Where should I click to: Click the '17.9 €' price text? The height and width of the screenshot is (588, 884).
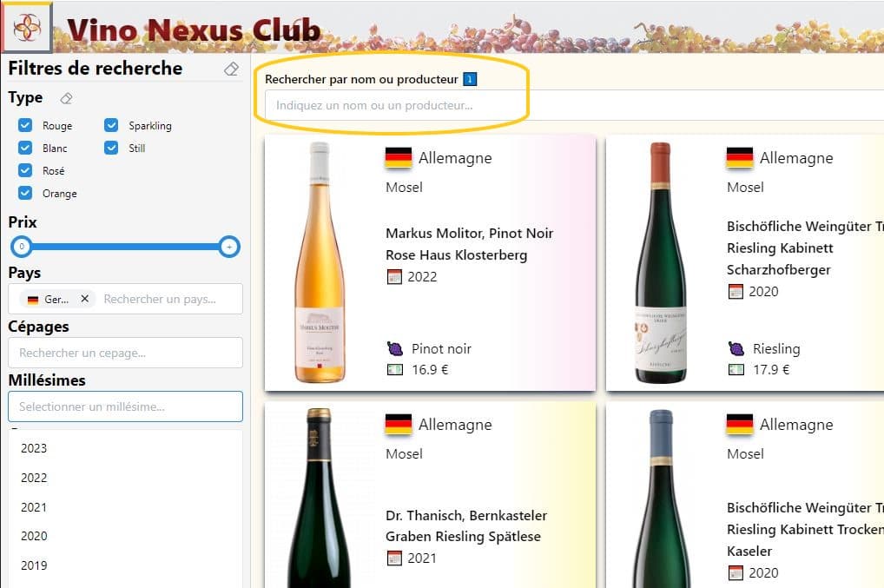(771, 370)
